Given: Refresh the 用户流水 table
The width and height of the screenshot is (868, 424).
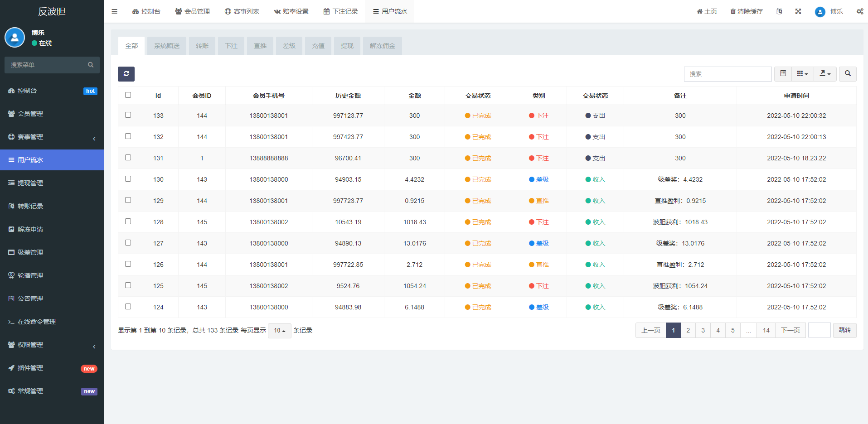Looking at the screenshot, I should (126, 74).
